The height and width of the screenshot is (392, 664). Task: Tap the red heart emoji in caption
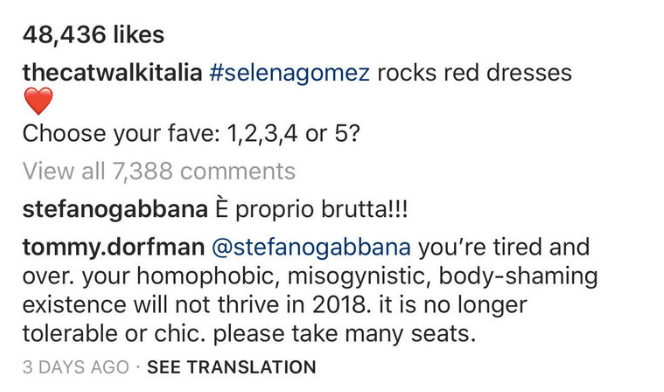click(38, 101)
